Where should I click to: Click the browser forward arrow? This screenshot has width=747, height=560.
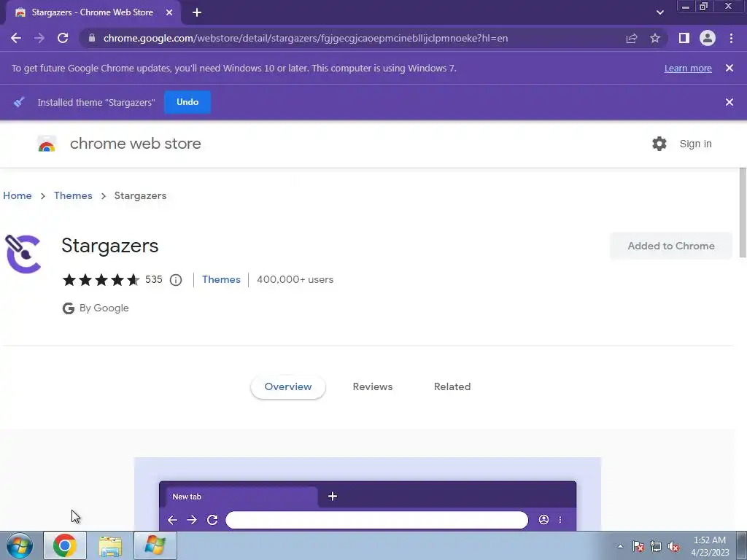[39, 38]
